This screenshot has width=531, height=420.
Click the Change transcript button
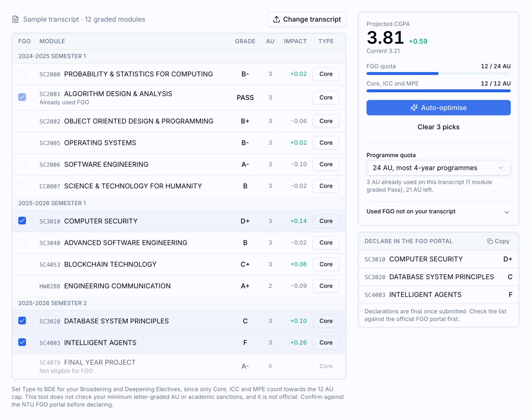307,19
